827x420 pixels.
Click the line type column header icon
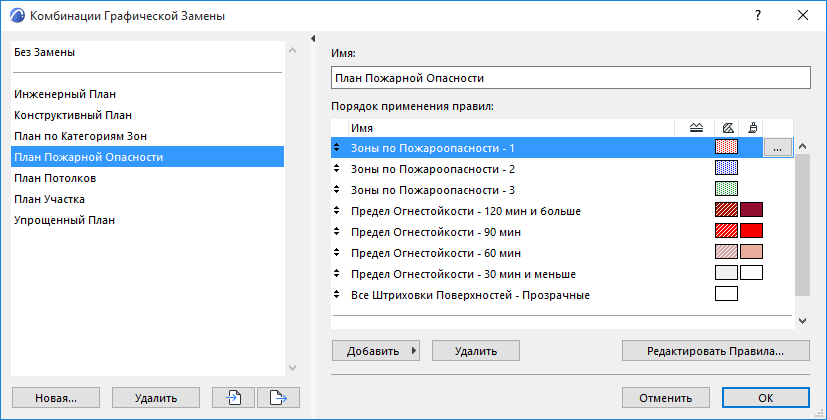point(697,128)
